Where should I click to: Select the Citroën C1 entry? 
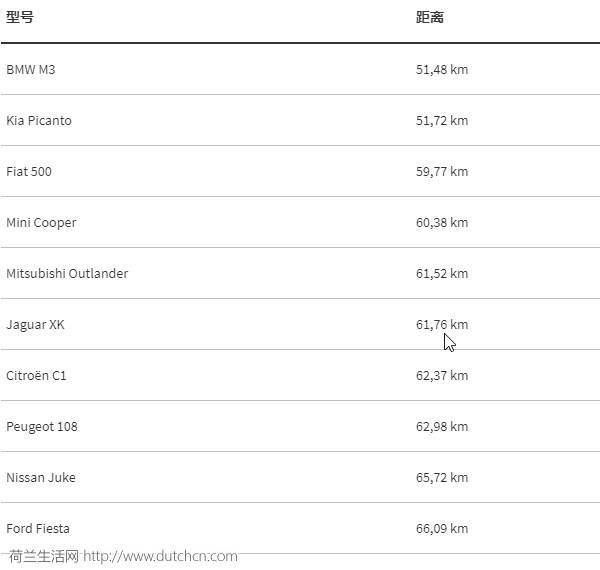pos(36,375)
